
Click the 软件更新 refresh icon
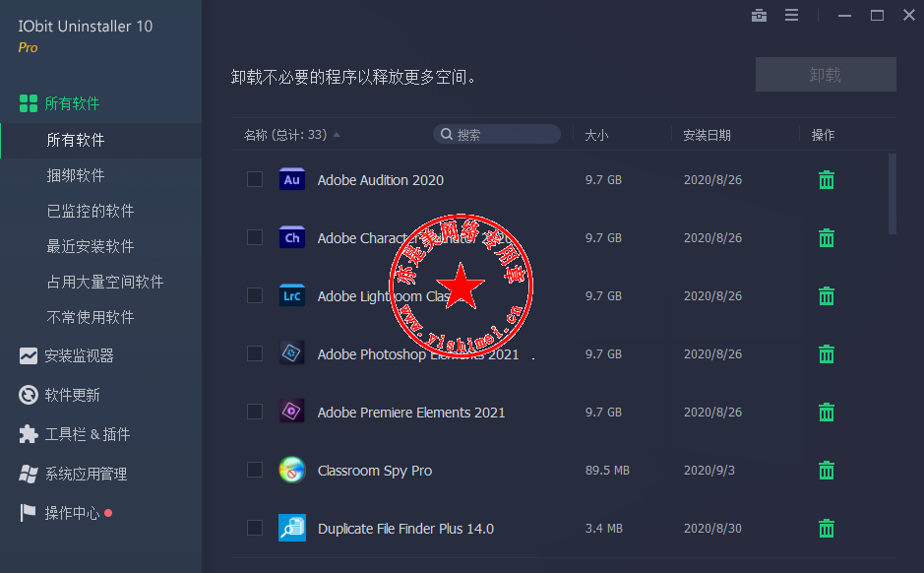tap(29, 395)
